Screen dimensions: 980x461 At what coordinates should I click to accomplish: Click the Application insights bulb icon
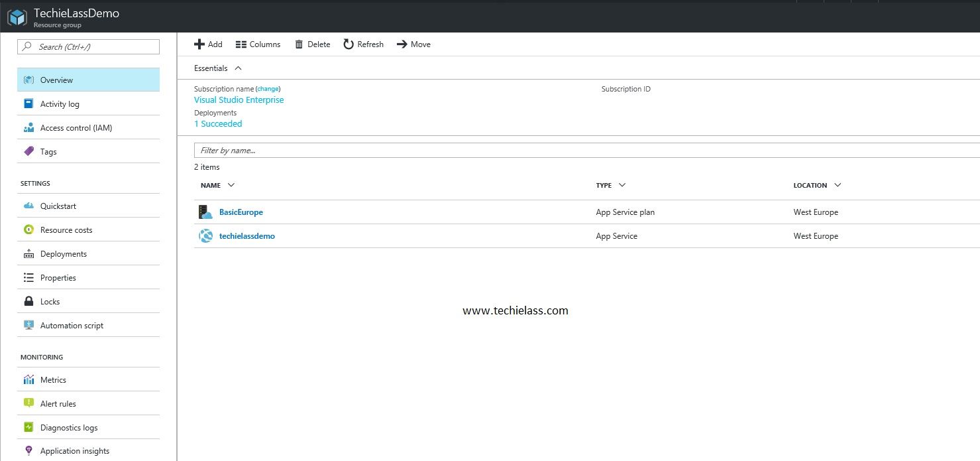coord(28,450)
